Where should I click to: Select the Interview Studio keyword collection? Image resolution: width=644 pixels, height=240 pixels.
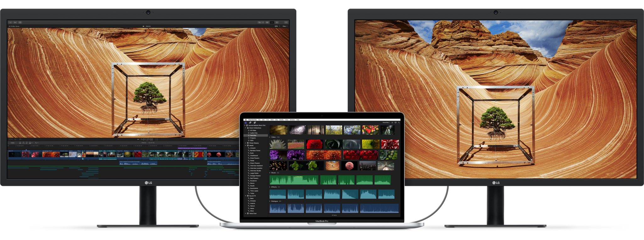[x=255, y=171]
